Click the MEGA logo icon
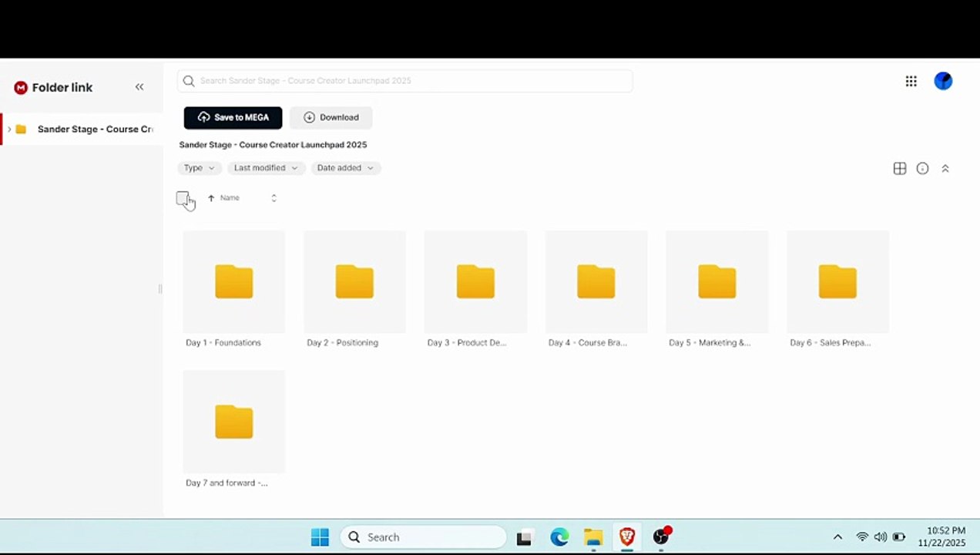The width and height of the screenshot is (980, 555). pyautogui.click(x=21, y=88)
